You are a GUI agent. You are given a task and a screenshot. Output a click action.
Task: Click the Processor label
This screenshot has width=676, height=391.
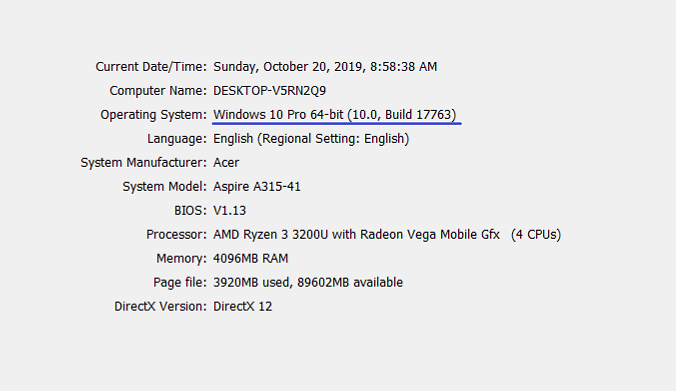[x=176, y=235]
